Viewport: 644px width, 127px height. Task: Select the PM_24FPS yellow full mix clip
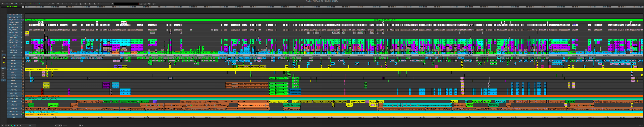point(334,114)
